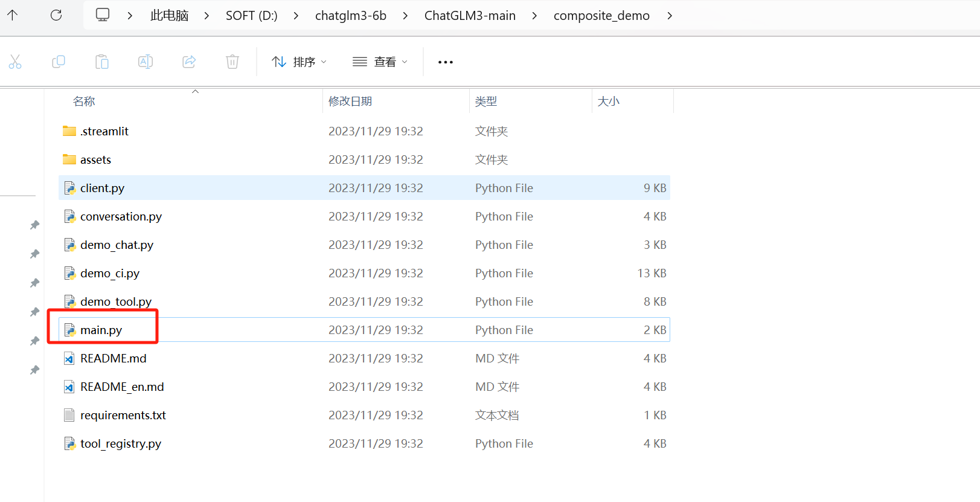Screen dimensions: 980x502
Task: Click composite_demo breadcrumb
Action: tap(602, 16)
